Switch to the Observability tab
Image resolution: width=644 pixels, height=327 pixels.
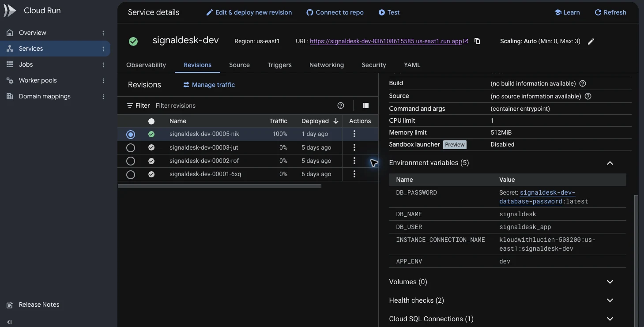click(x=146, y=65)
